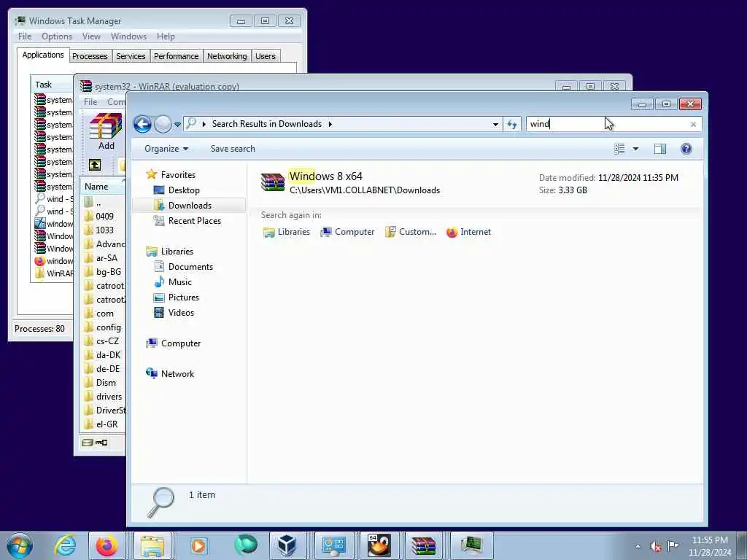
Task: Switch to Task Manager Performance tab
Action: pos(177,56)
